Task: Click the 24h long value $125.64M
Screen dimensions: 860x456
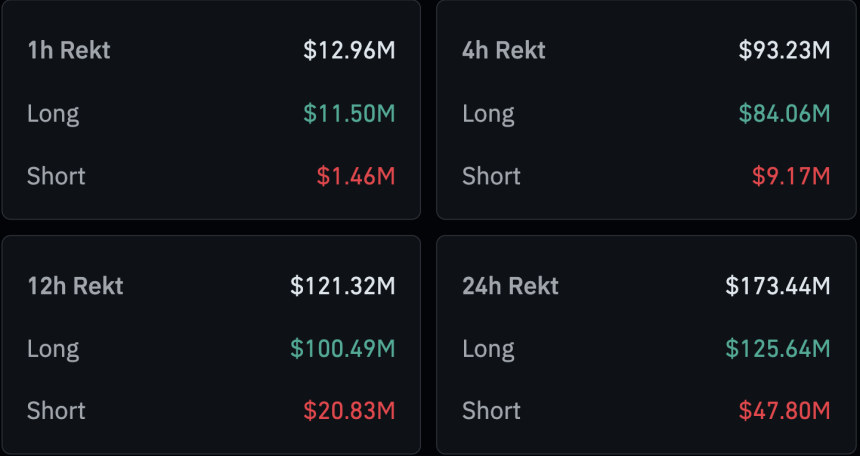Action: point(778,349)
